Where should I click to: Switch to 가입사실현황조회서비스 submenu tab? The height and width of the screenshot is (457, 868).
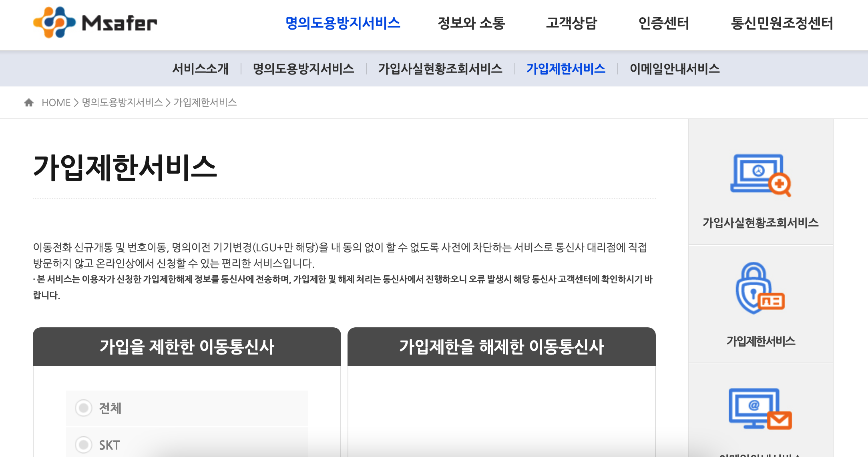tap(440, 69)
